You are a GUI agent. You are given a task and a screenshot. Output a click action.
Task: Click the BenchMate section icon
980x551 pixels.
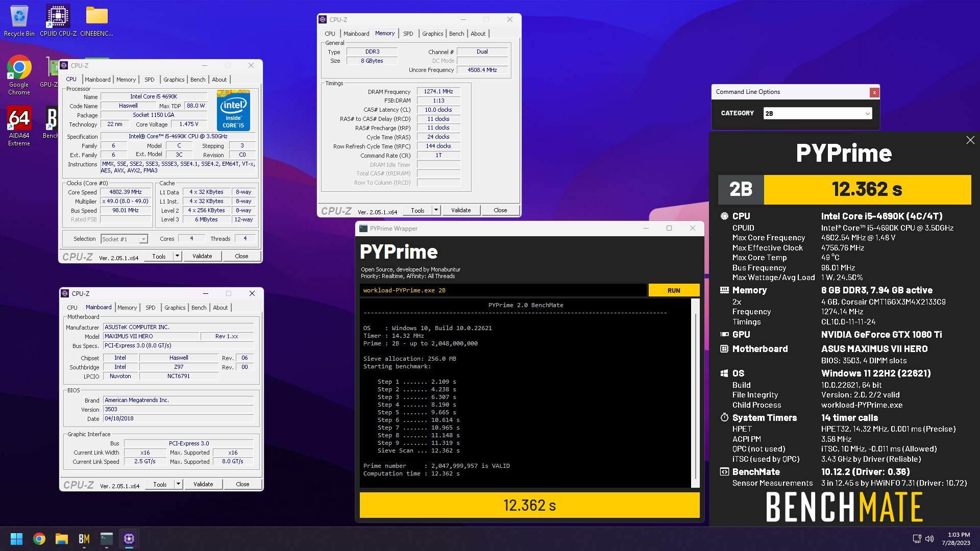[x=724, y=472]
